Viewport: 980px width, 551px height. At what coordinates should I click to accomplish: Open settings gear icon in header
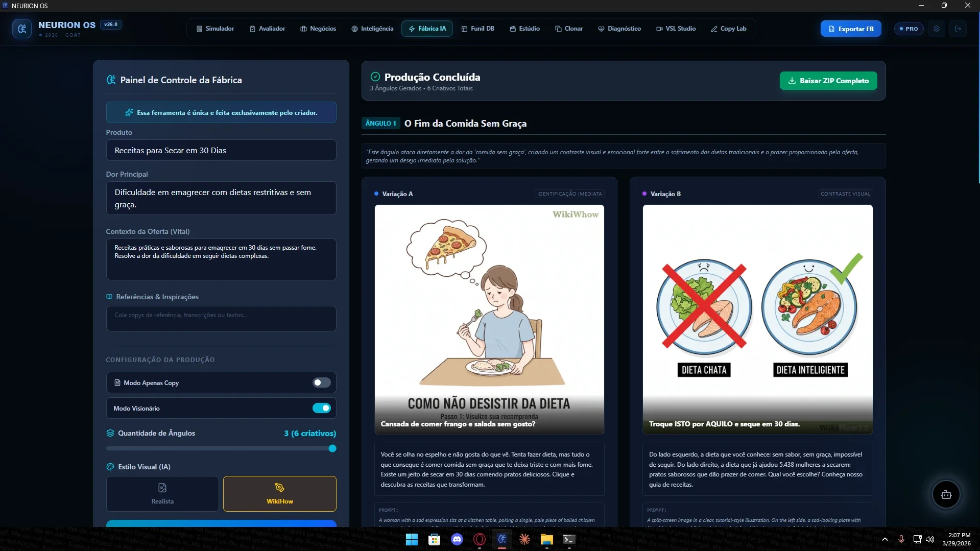tap(936, 29)
